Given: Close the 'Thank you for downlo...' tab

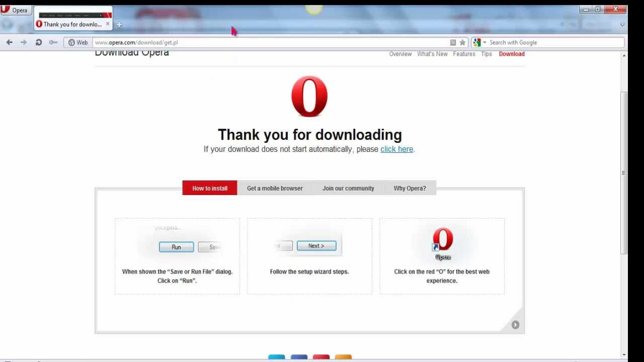Looking at the screenshot, I should [107, 24].
